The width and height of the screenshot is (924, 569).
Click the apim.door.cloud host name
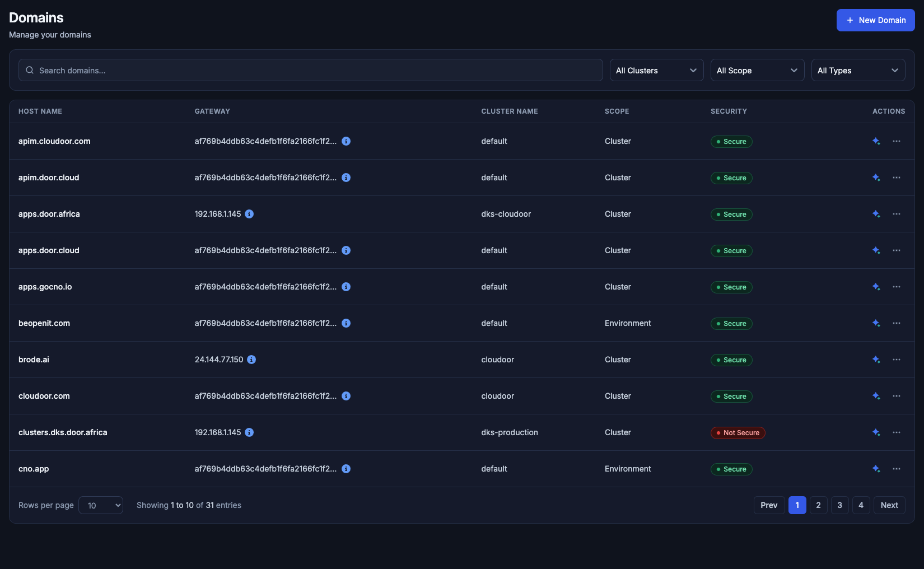point(49,178)
